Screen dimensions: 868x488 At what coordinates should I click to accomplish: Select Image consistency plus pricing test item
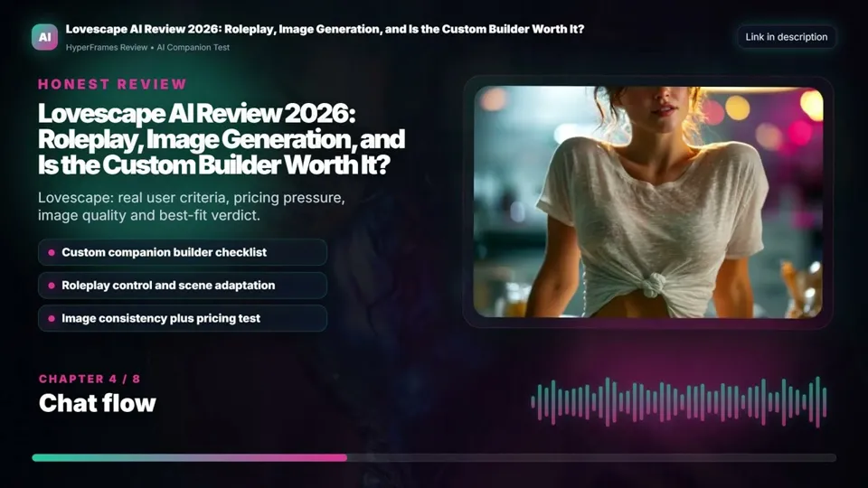(182, 319)
